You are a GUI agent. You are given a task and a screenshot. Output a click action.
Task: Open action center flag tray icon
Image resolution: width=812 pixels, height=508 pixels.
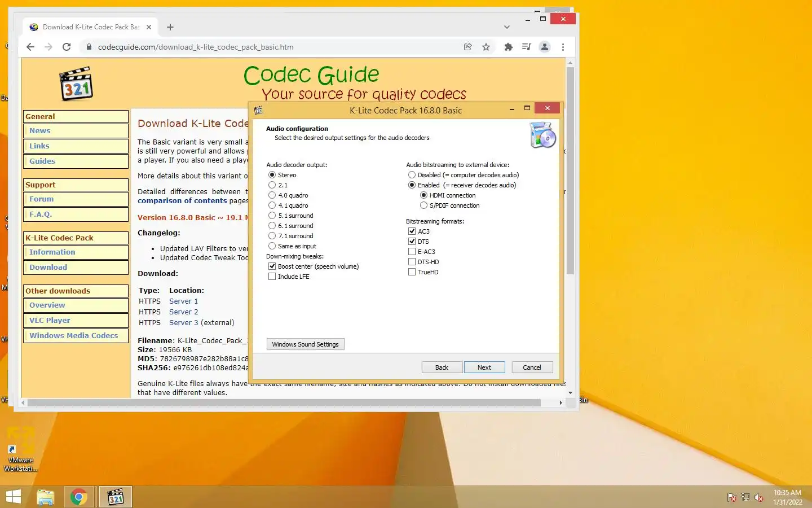732,497
